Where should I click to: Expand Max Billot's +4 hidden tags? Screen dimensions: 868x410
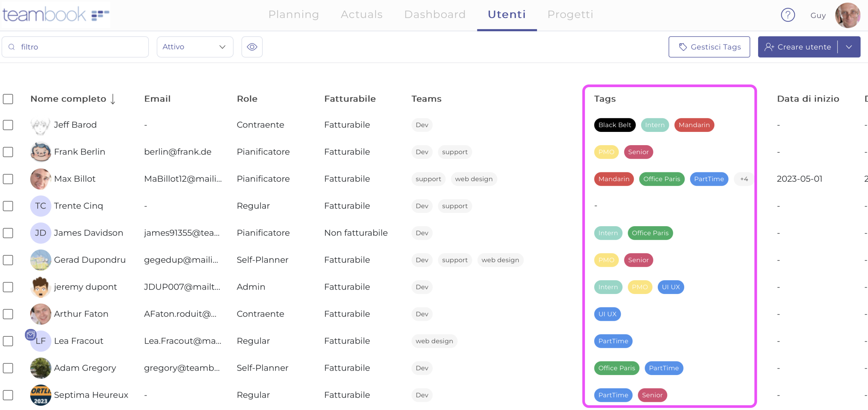pos(744,179)
